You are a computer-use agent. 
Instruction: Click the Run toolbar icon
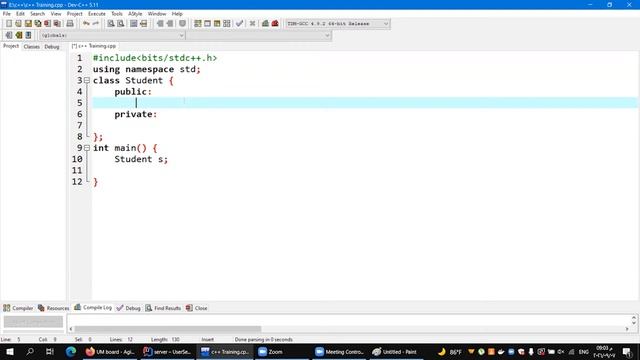[x=207, y=24]
